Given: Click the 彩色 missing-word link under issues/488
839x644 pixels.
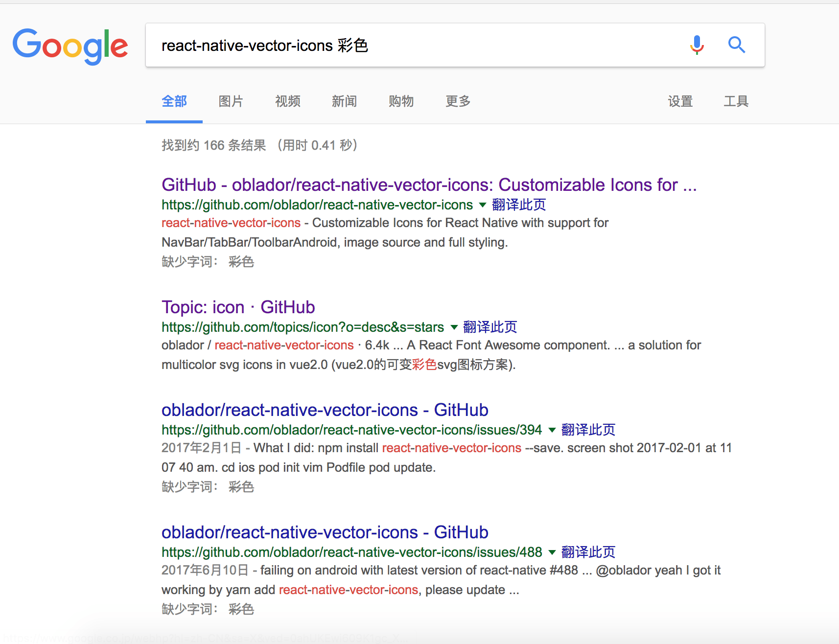Looking at the screenshot, I should (241, 609).
